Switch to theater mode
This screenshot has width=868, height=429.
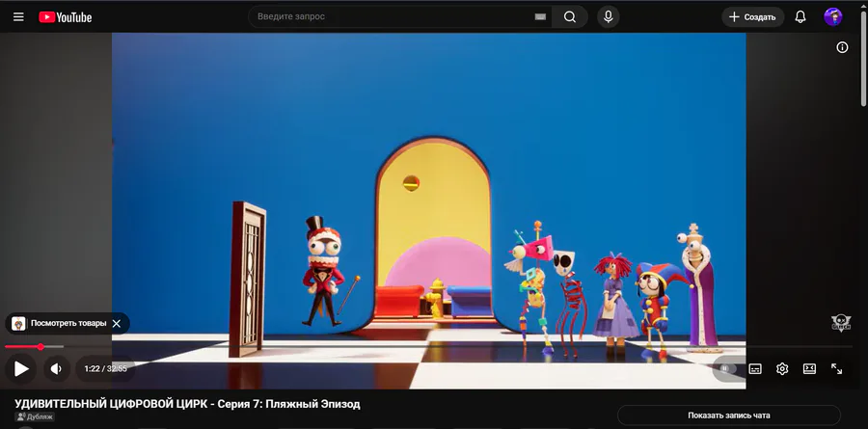point(810,368)
